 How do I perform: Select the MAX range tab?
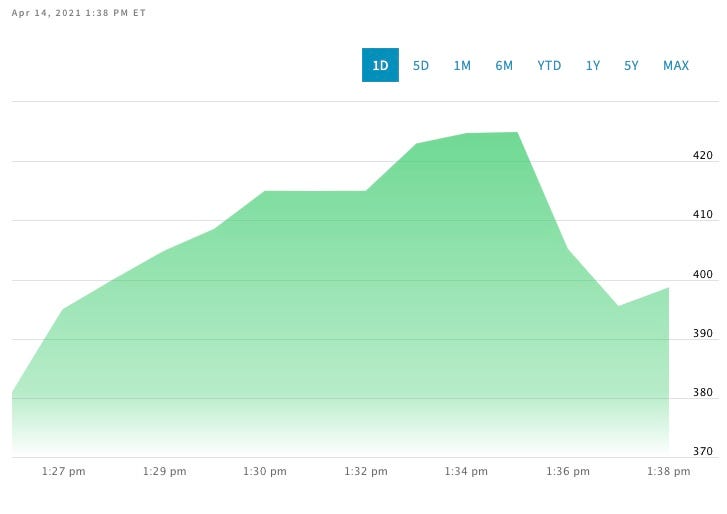pyautogui.click(x=676, y=65)
